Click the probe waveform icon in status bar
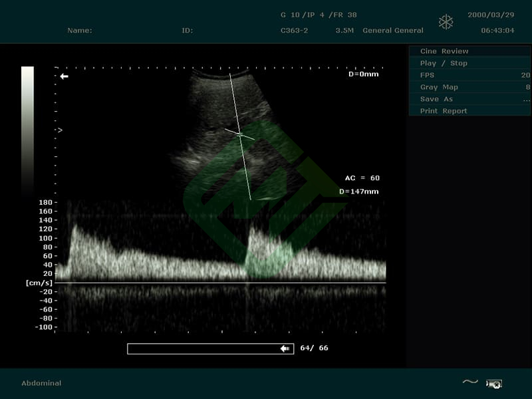Screen dimensions: 532x399 [470, 382]
